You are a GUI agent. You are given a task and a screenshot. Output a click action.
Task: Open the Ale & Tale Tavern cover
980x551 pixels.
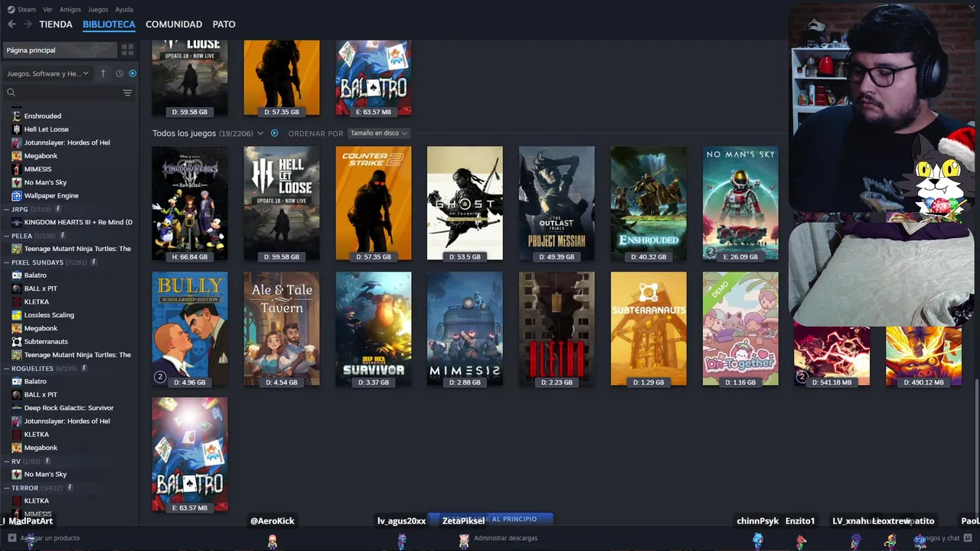click(x=282, y=329)
